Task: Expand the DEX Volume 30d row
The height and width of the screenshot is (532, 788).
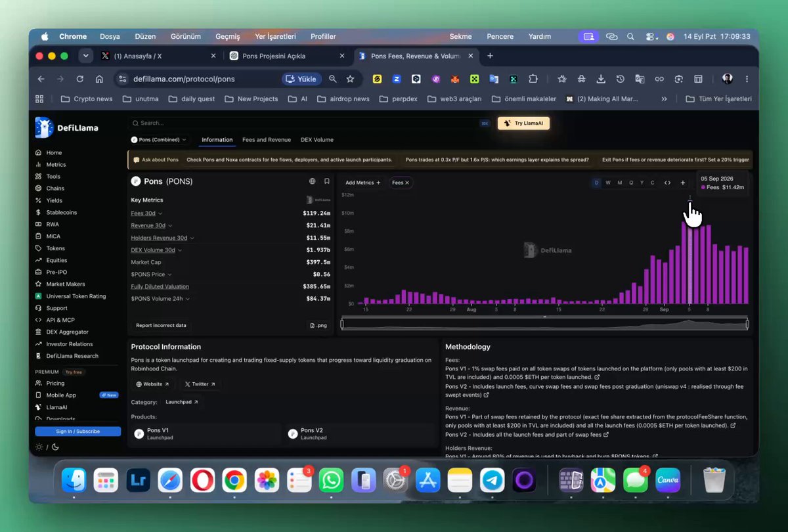Action: (x=156, y=250)
